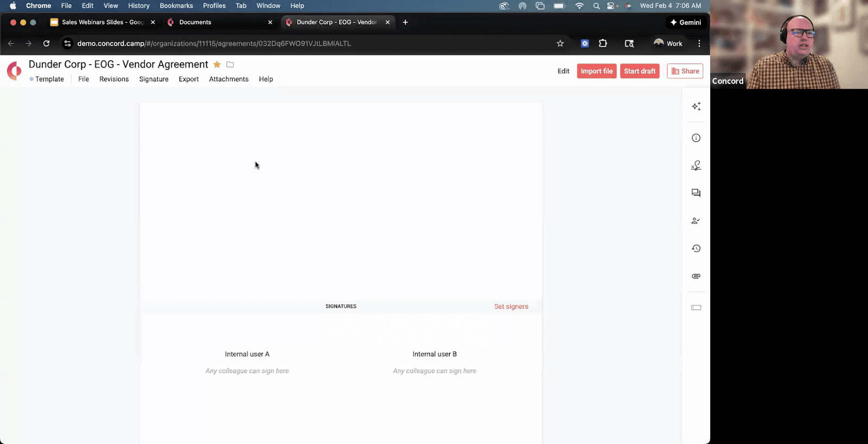This screenshot has width=868, height=444.
Task: Open the AI assistant sparkle icon in sidebar
Action: pos(696,106)
